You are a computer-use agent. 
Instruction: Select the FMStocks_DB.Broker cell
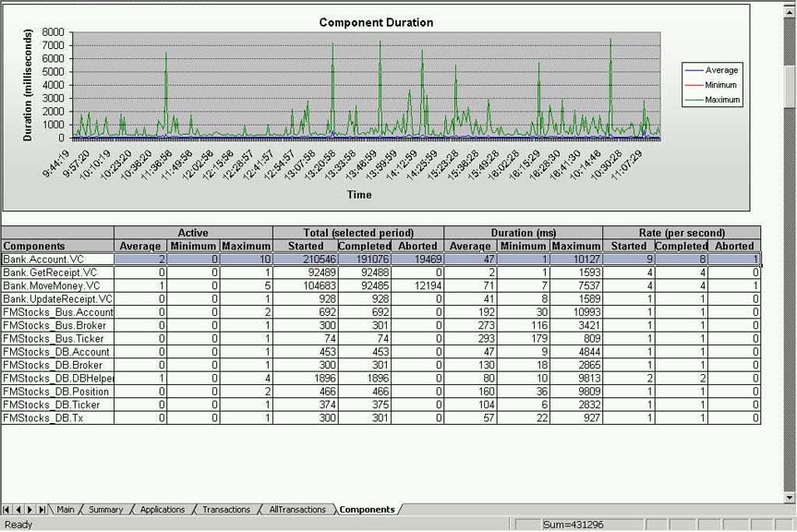[57, 365]
